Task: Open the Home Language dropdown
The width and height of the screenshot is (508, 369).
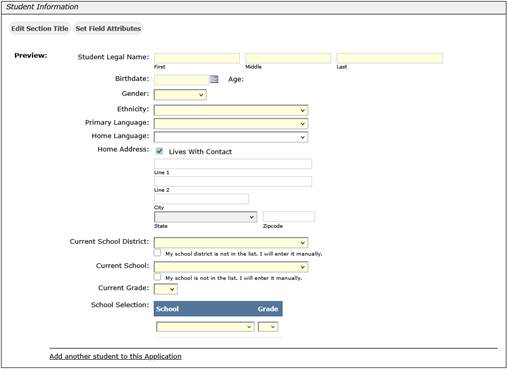Action: tap(231, 137)
